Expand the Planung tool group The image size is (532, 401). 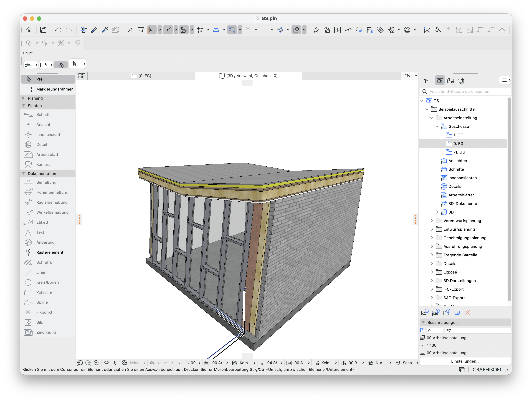click(x=24, y=98)
